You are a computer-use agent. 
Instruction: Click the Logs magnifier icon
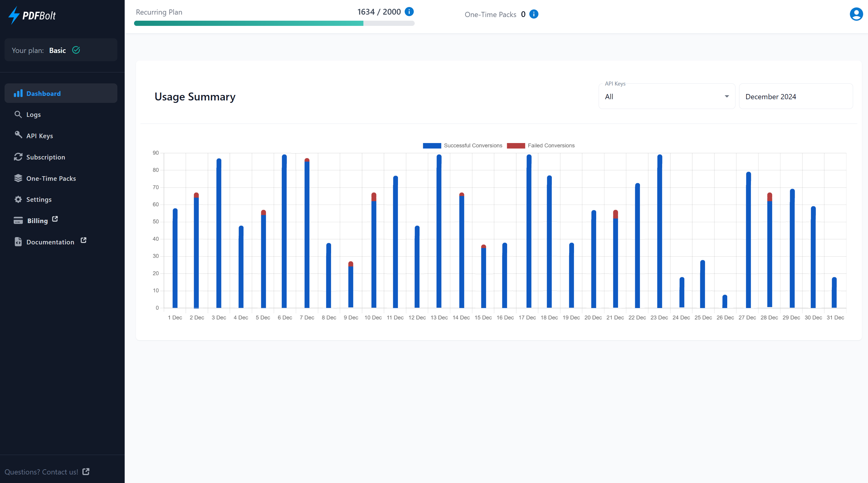click(x=18, y=114)
